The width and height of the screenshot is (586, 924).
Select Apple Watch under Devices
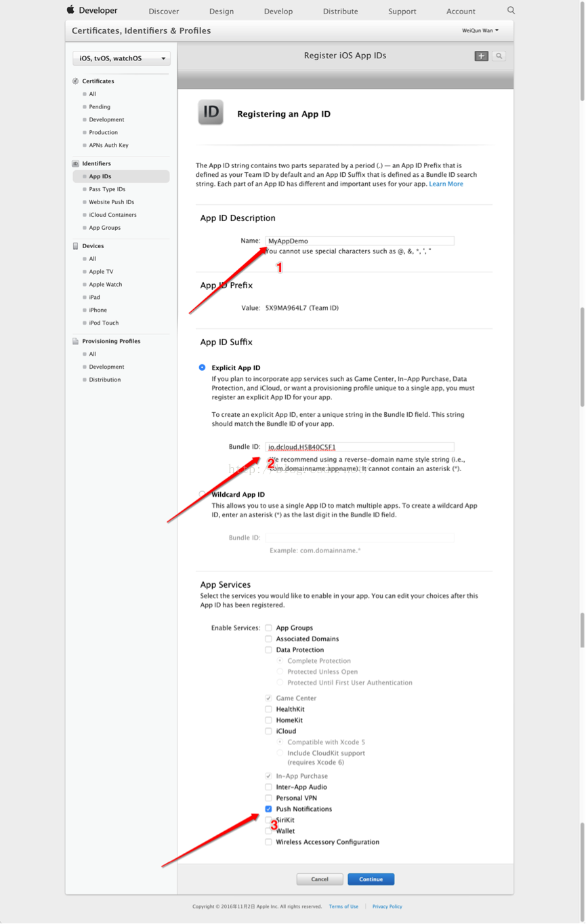[106, 285]
